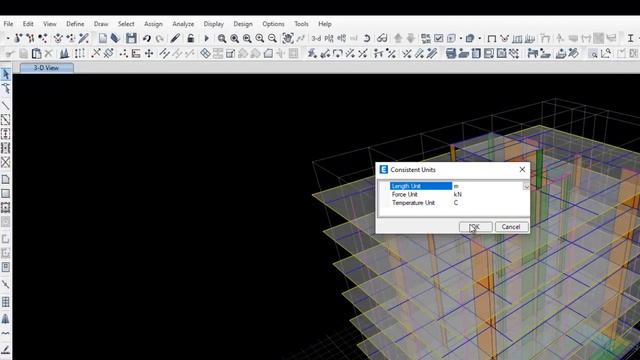The height and width of the screenshot is (360, 640).
Task: Click Cancel in Consistent Units dialog
Action: click(x=511, y=227)
